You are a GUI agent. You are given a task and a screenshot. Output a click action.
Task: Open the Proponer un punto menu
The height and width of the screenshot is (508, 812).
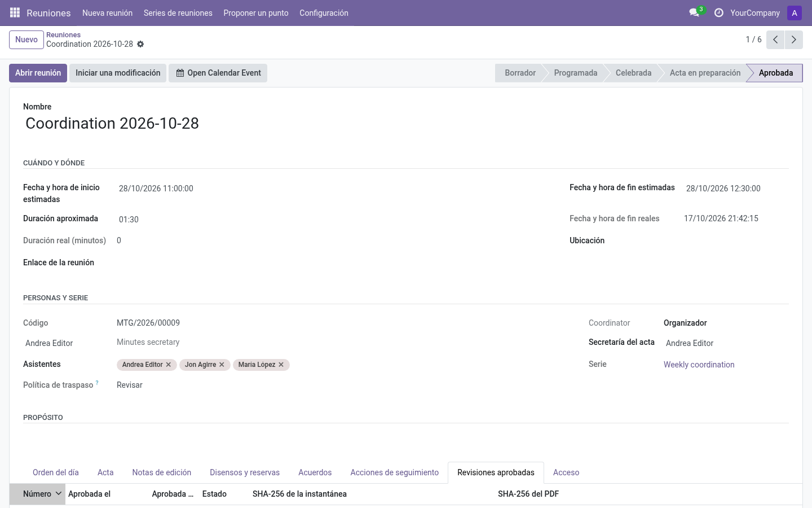click(256, 13)
